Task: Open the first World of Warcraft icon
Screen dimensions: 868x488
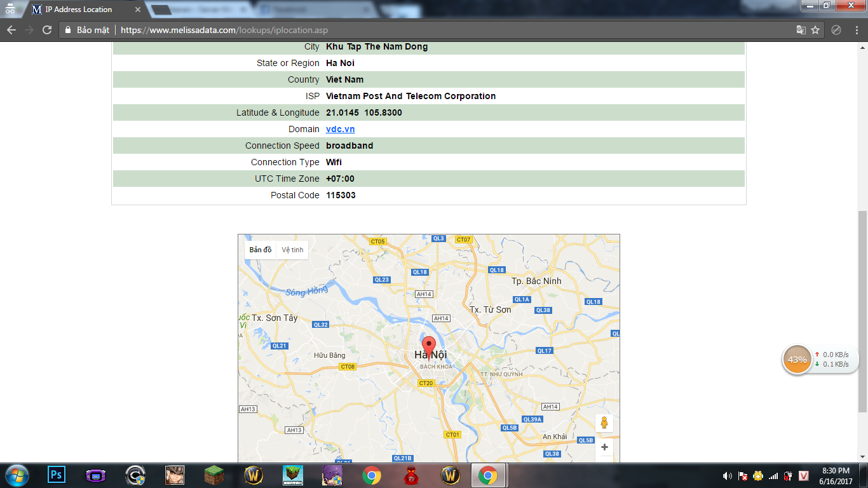Action: (x=254, y=475)
